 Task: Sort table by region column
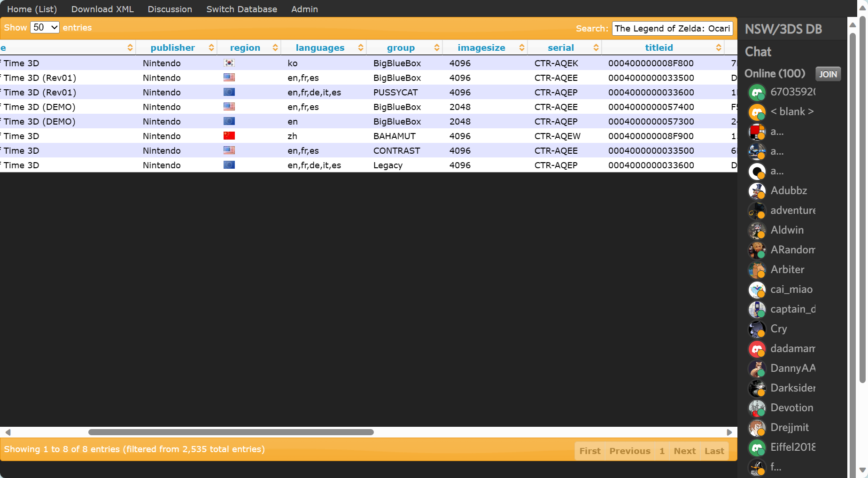249,47
